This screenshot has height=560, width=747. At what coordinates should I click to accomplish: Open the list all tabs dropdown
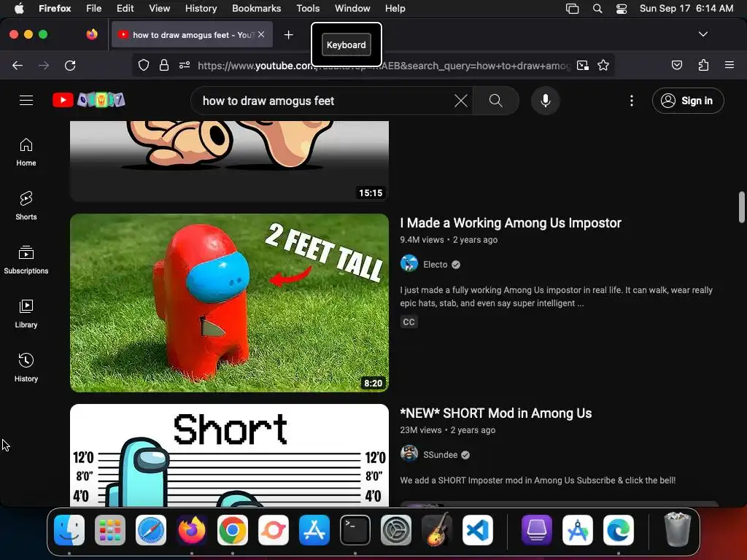[x=703, y=34]
